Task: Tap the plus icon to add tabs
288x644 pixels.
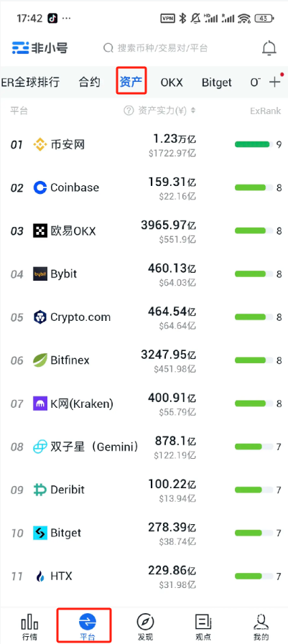Action: click(274, 82)
